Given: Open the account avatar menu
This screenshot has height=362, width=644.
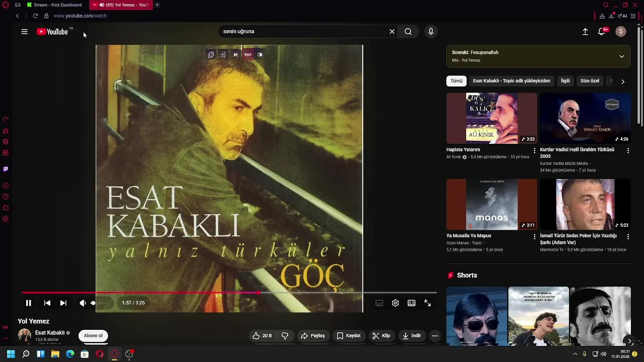Looking at the screenshot, I should pyautogui.click(x=621, y=32).
